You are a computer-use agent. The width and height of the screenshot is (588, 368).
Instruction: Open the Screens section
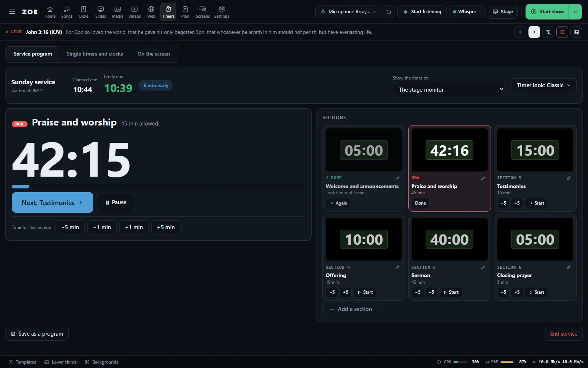pyautogui.click(x=203, y=12)
